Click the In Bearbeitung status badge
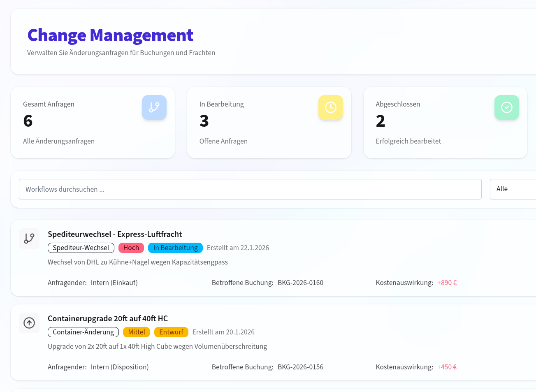 [x=175, y=248]
